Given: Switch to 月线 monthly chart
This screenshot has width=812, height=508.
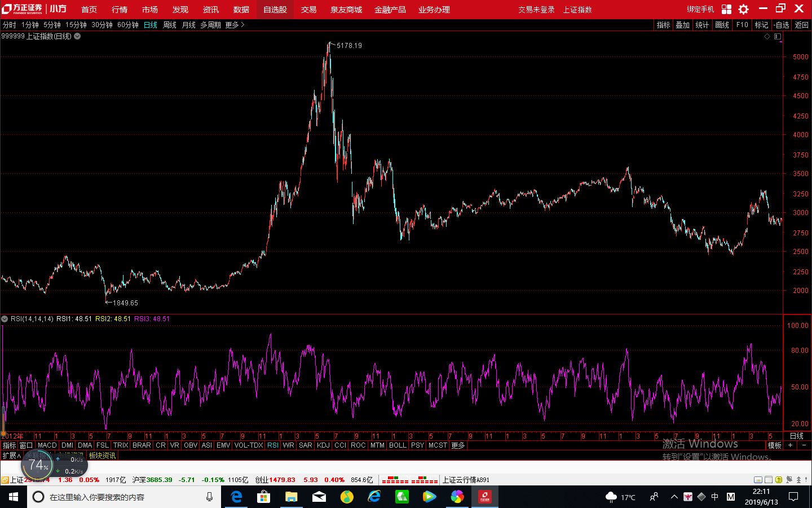Looking at the screenshot, I should [x=188, y=25].
